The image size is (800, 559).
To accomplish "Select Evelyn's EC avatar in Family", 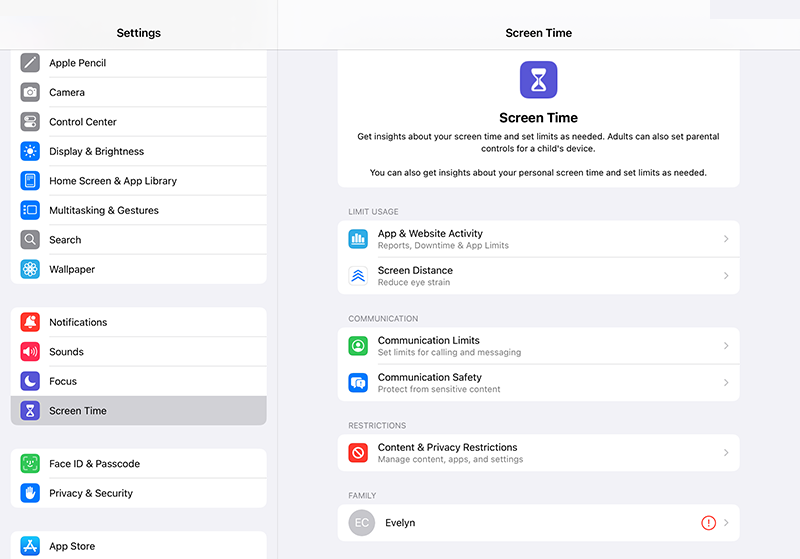I will tap(362, 523).
